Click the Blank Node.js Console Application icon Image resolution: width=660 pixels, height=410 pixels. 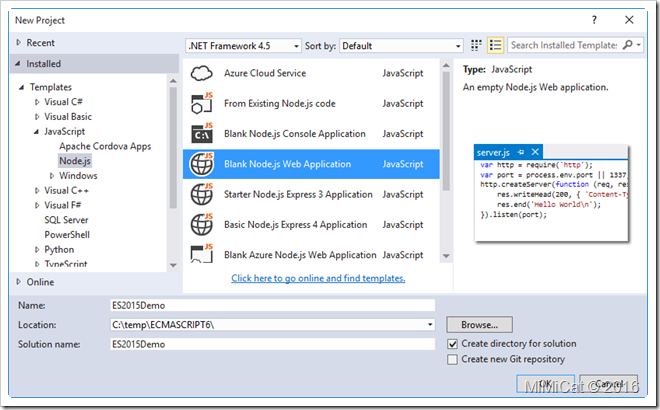(x=201, y=133)
